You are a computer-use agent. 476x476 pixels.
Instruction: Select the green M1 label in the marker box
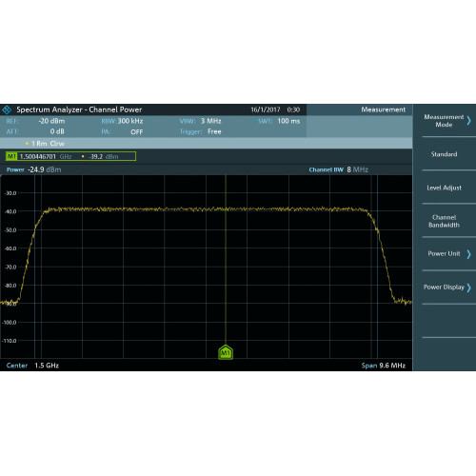coord(11,156)
